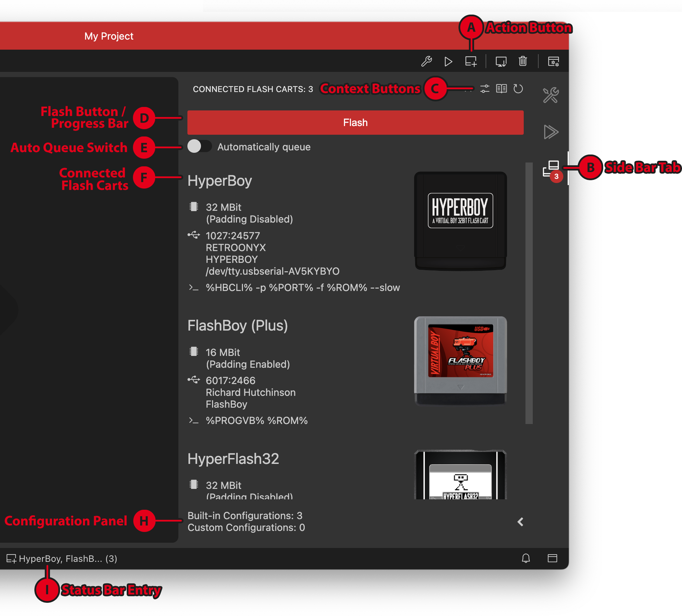Select the HyperFlash32 heading

pyautogui.click(x=233, y=459)
